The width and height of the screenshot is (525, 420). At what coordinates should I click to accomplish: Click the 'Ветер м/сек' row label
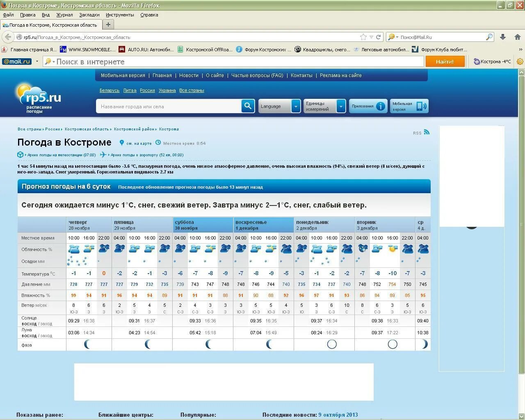(34, 305)
